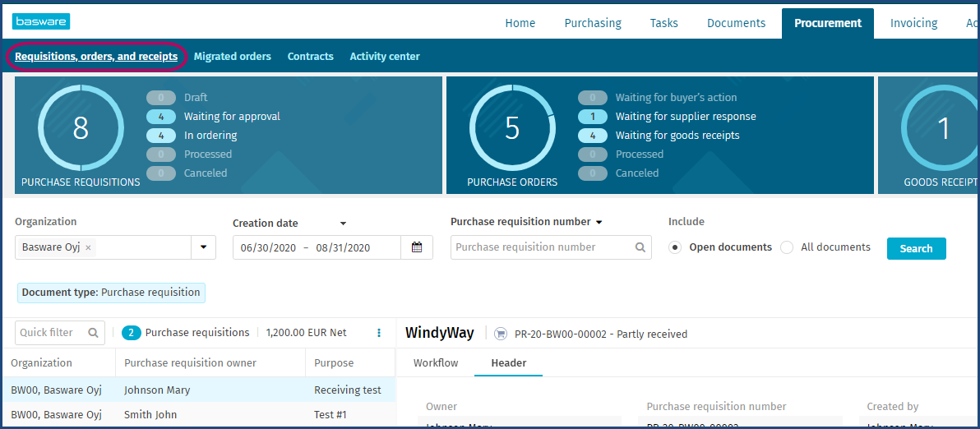Screen dimensions: 980x429
Task: Open the Creation date type dropdown
Action: coord(343,223)
